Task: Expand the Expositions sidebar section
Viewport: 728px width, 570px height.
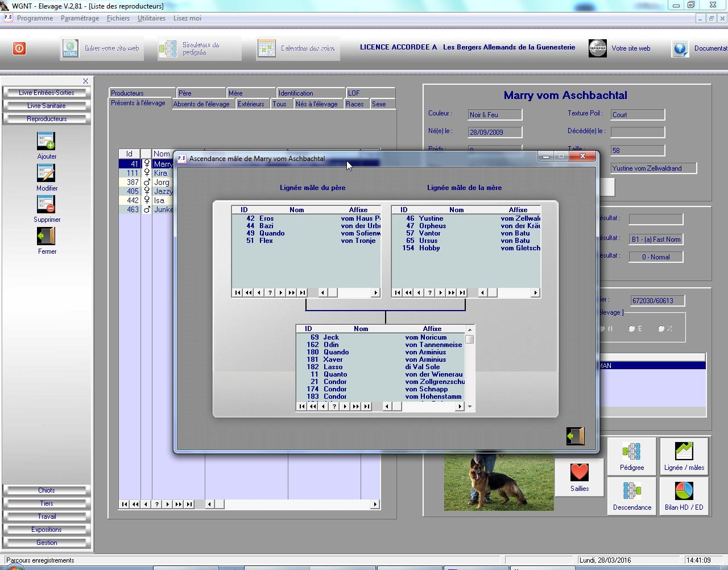Action: (47, 530)
